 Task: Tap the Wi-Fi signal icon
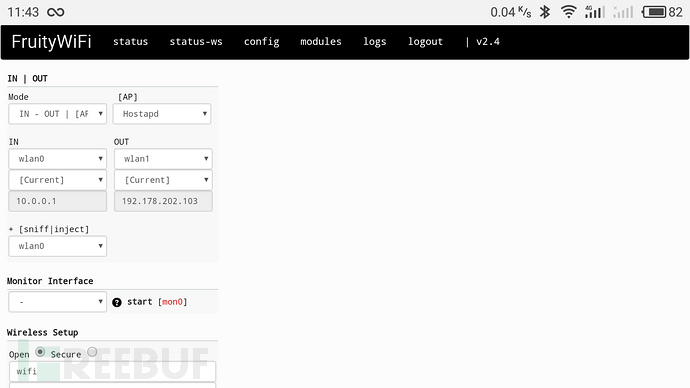[x=569, y=12]
